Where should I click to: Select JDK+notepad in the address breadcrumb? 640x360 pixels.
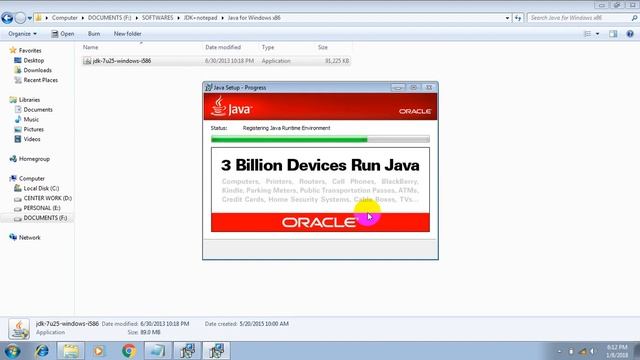[x=200, y=18]
